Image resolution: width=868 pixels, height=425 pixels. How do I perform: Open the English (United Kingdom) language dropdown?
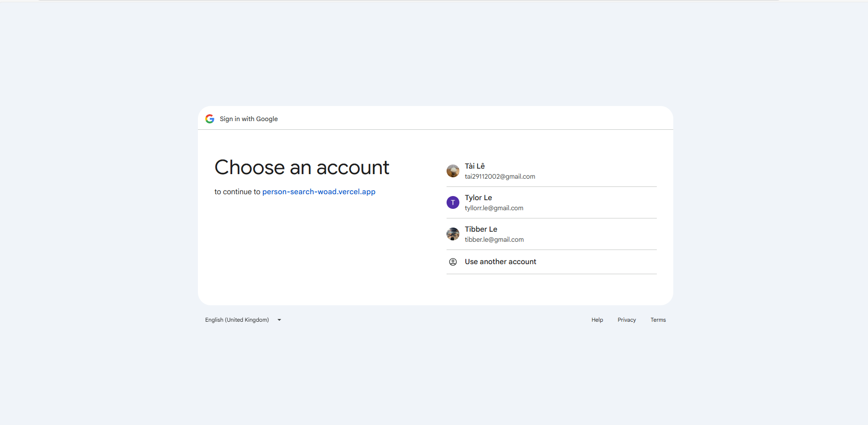point(237,319)
